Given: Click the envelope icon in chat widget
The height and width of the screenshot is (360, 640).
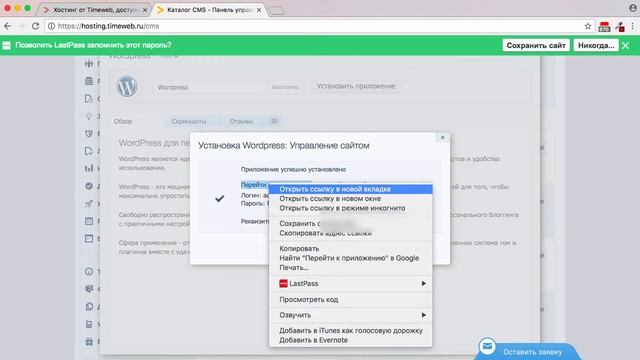Looking at the screenshot, I should click(x=487, y=347).
